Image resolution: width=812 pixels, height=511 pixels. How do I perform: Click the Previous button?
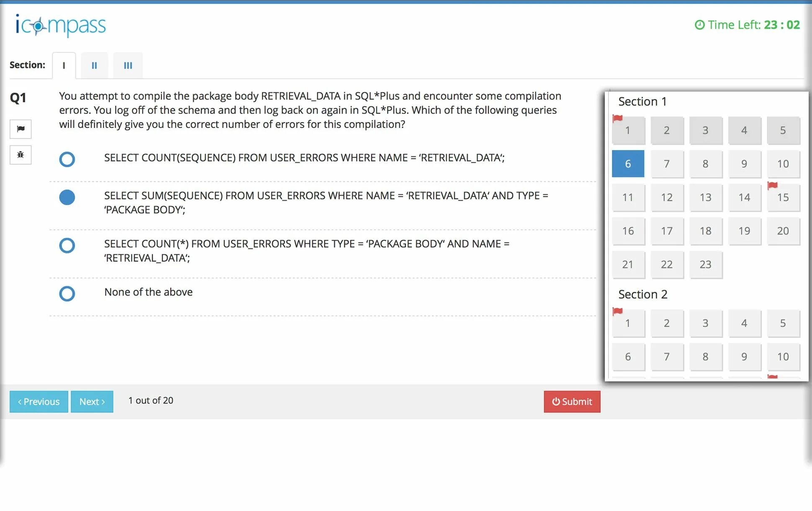pyautogui.click(x=39, y=401)
